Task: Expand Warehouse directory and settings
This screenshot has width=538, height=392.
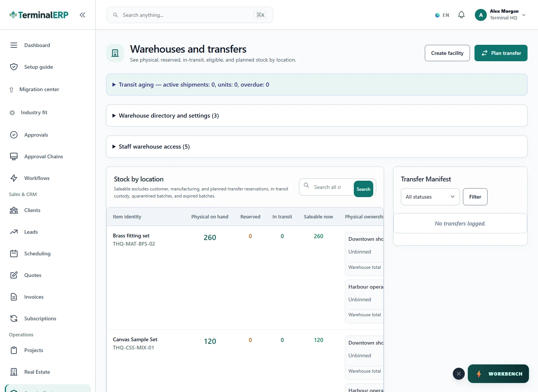Action: pyautogui.click(x=316, y=116)
